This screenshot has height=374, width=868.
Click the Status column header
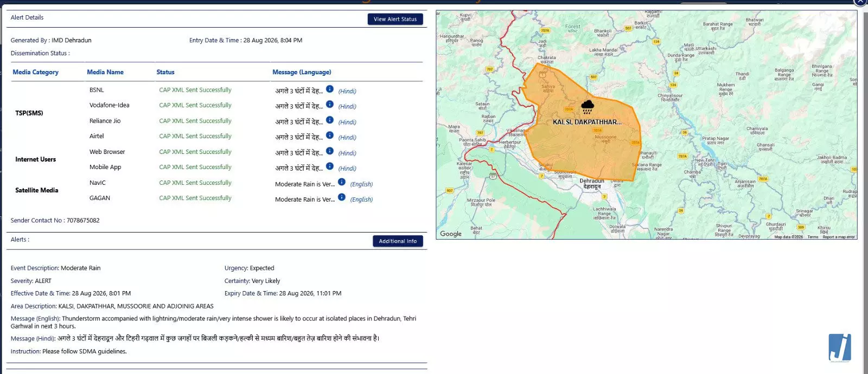pyautogui.click(x=165, y=72)
